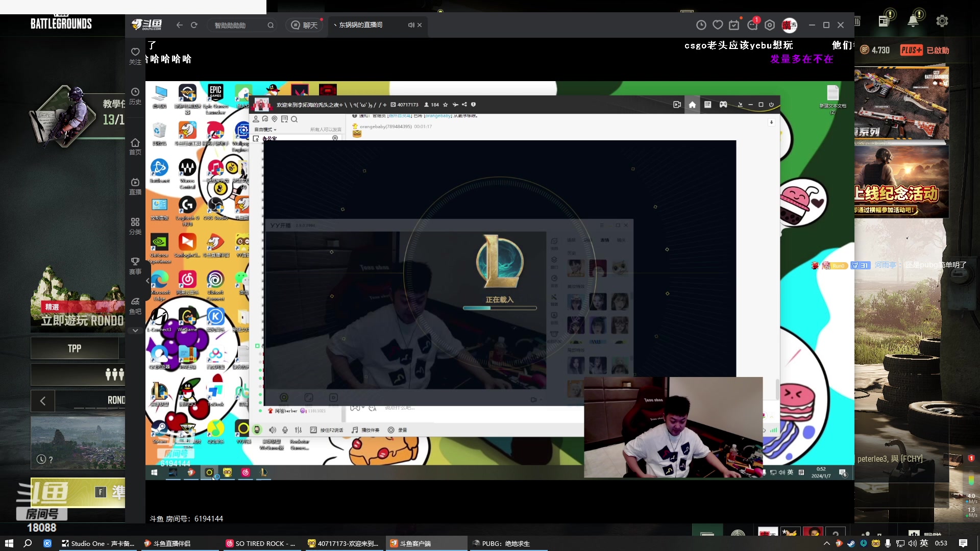Select TPP perspective in PUBG

75,348
